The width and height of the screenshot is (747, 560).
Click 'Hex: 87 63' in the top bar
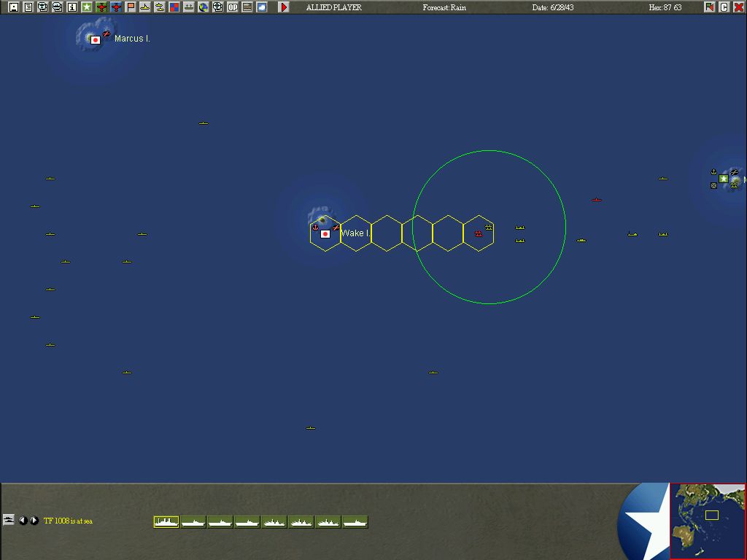coord(665,7)
